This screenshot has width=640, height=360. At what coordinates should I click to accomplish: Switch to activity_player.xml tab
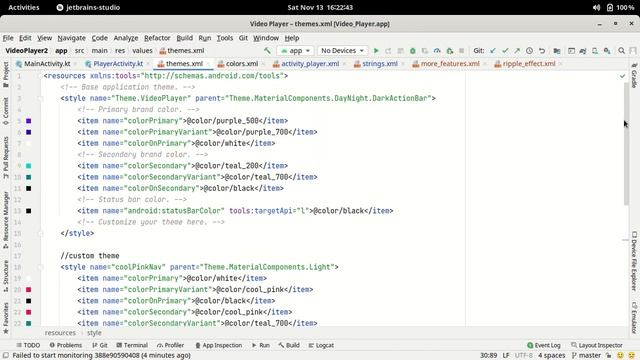310,64
